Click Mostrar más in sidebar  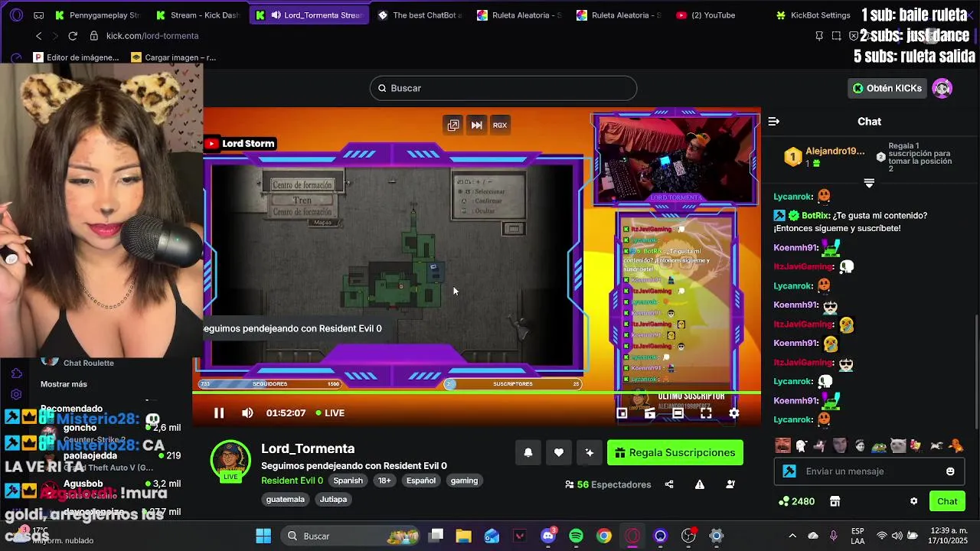64,384
